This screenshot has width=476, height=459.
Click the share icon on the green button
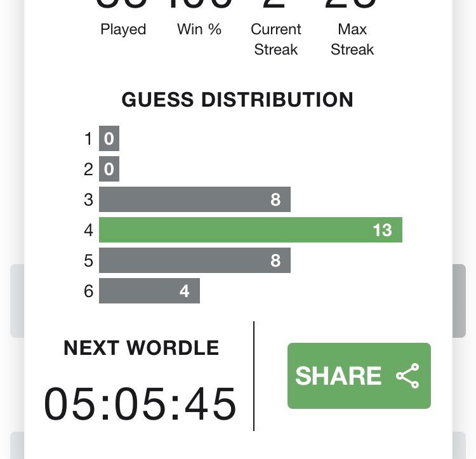click(407, 376)
